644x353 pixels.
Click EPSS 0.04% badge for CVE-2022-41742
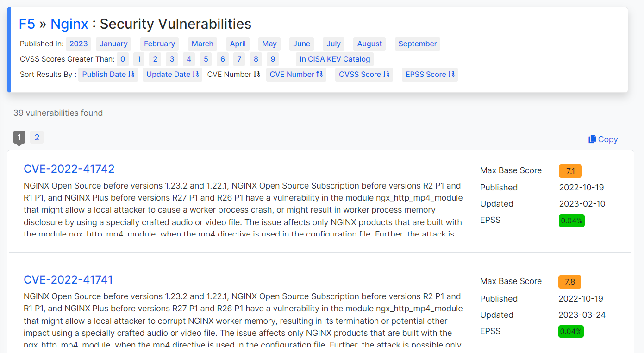pos(572,221)
